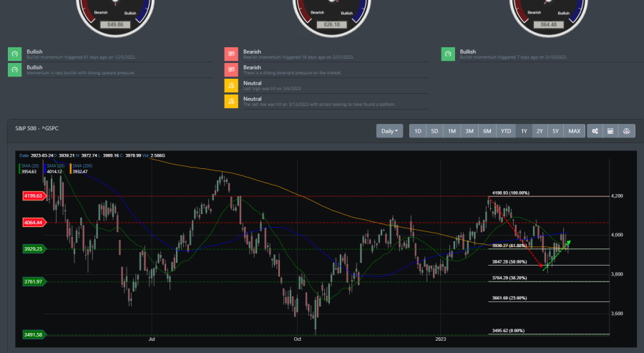Show MAX time range
This screenshot has width=644, height=353.
(574, 131)
